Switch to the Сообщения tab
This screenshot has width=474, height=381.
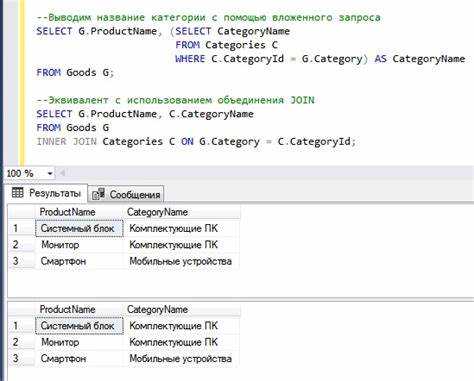click(126, 194)
